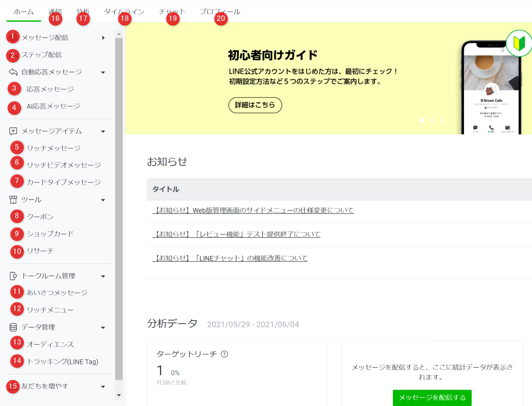Viewport: 532px width, 406px height.
Task: Click the phone preview image in banner
Action: [491, 87]
